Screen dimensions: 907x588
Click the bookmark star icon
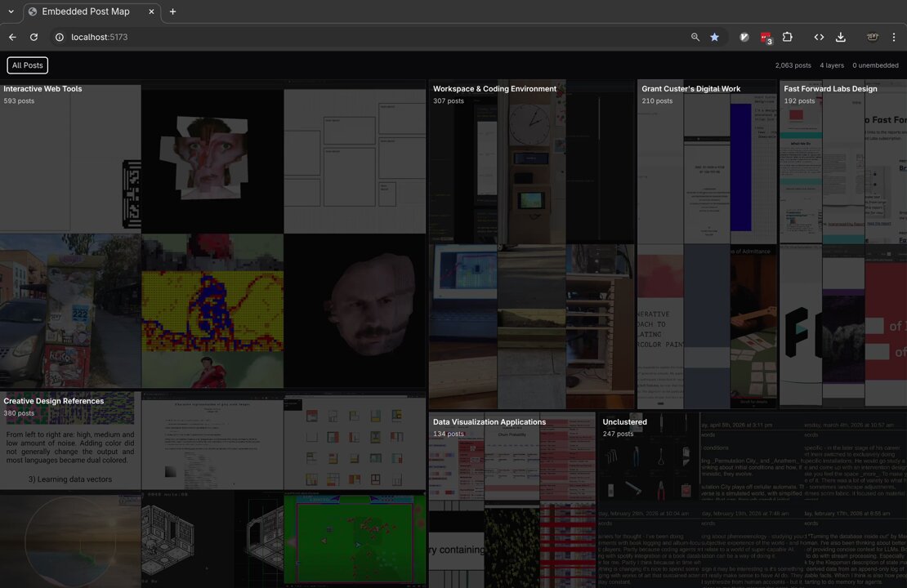pyautogui.click(x=715, y=37)
